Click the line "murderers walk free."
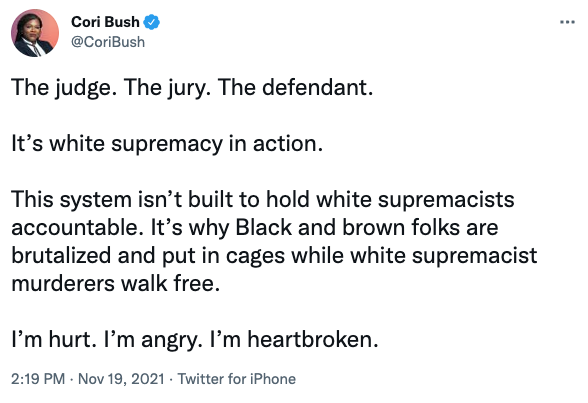 coord(116,283)
